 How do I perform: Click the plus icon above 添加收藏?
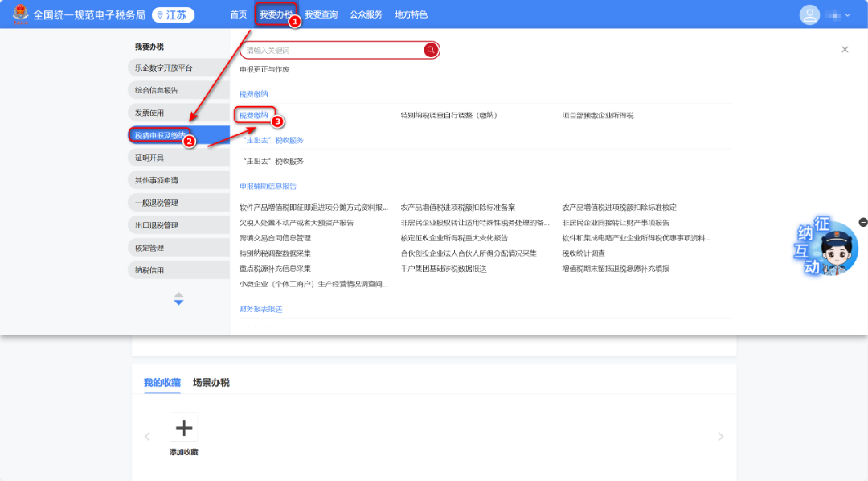coord(183,427)
